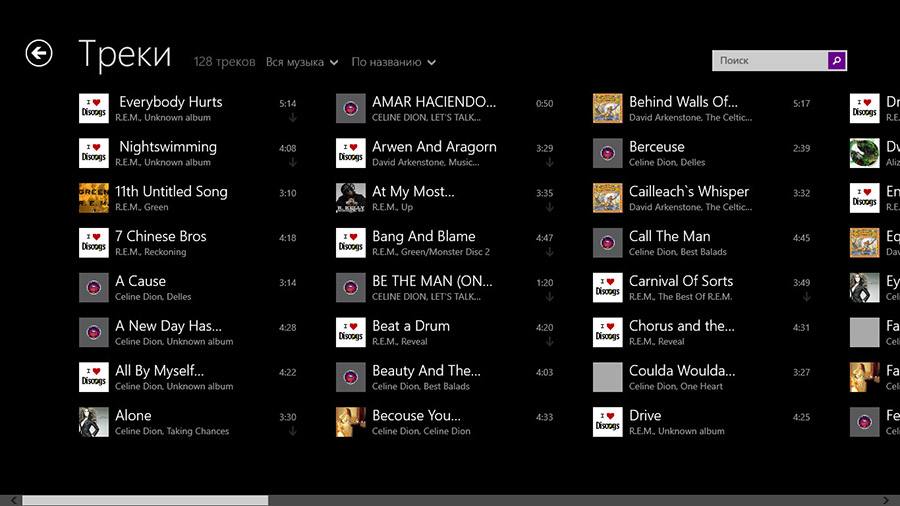This screenshot has width=900, height=506.
Task: Click the download arrow for At My Most...
Action: (549, 207)
